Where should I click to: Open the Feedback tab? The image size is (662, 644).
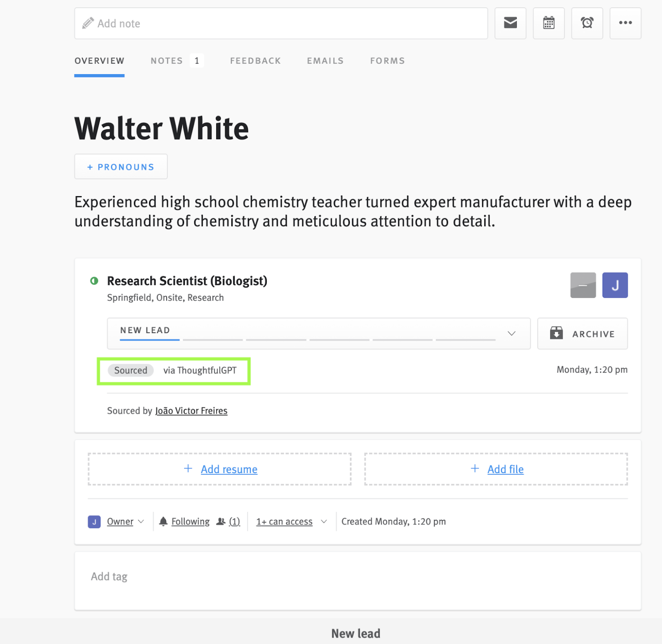[x=256, y=61]
